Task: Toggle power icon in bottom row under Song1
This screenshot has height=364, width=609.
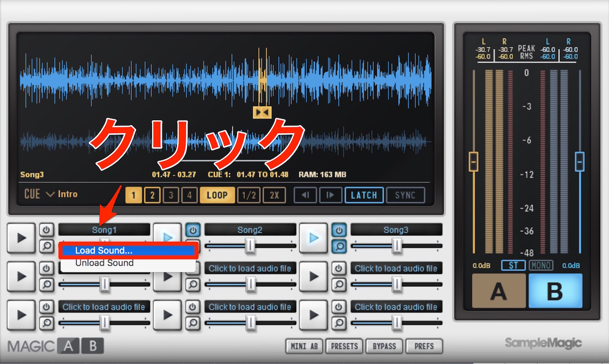Action: (x=47, y=307)
